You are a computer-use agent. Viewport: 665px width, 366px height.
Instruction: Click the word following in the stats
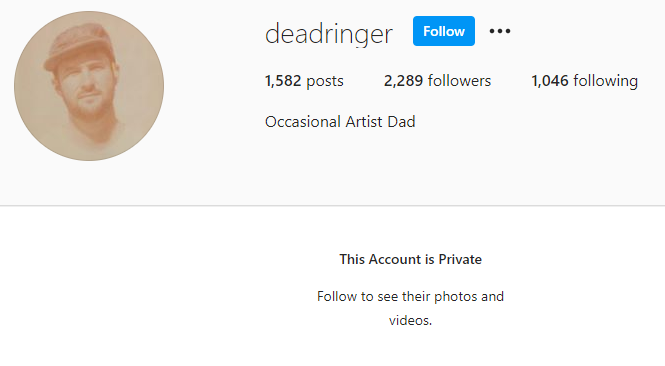point(606,81)
